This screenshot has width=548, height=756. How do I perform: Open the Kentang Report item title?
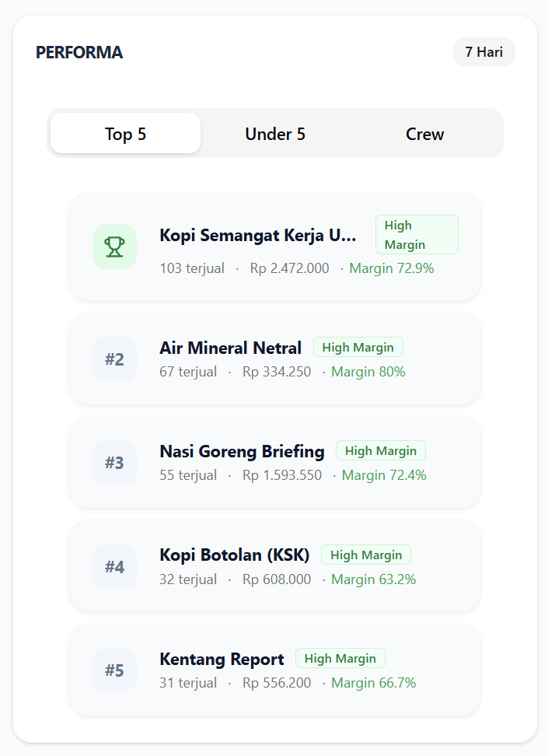click(x=222, y=660)
